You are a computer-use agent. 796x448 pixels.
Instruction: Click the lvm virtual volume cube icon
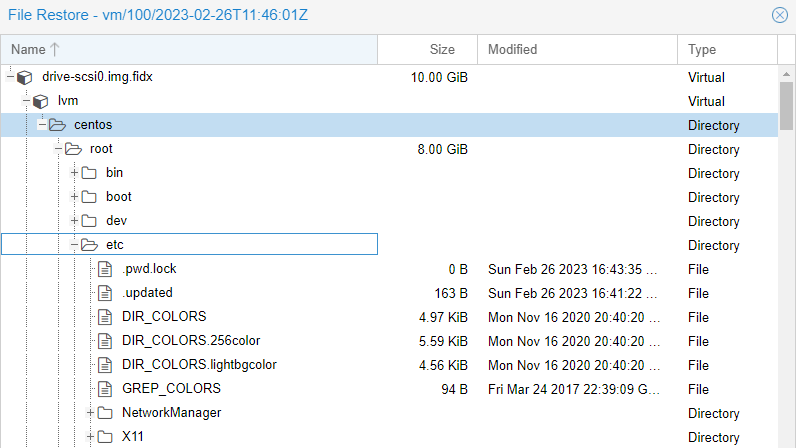[41, 101]
